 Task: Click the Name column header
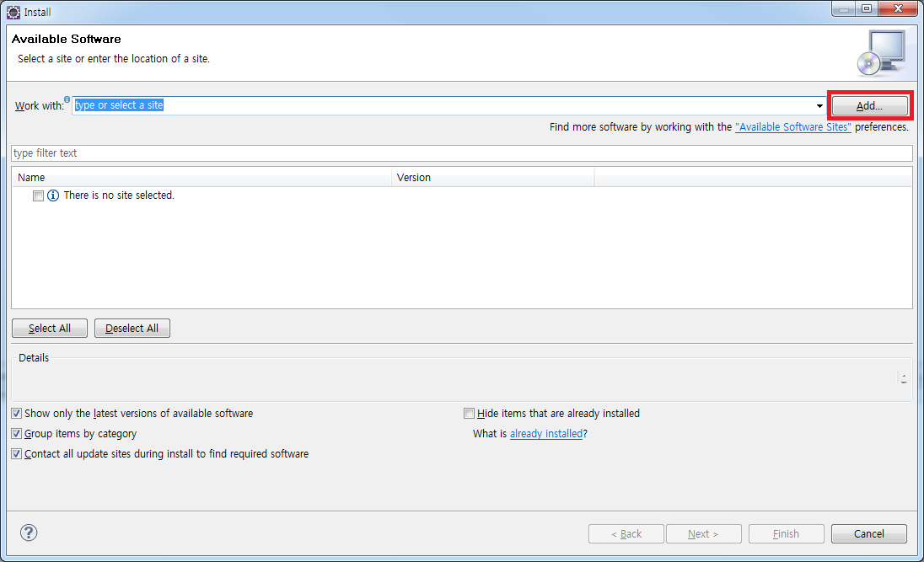202,178
